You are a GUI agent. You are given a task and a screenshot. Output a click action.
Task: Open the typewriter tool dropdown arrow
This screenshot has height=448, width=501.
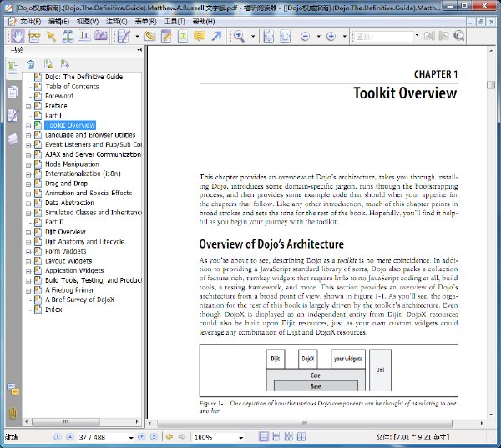(137, 37)
